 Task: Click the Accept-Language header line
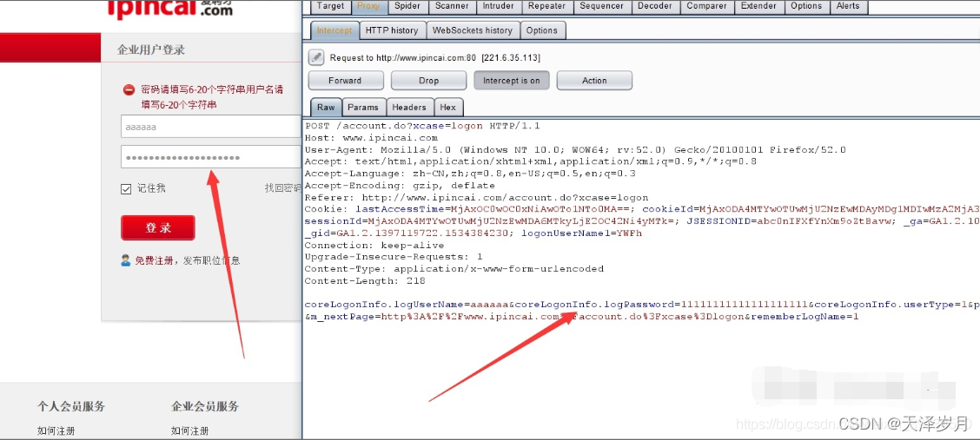(x=470, y=174)
